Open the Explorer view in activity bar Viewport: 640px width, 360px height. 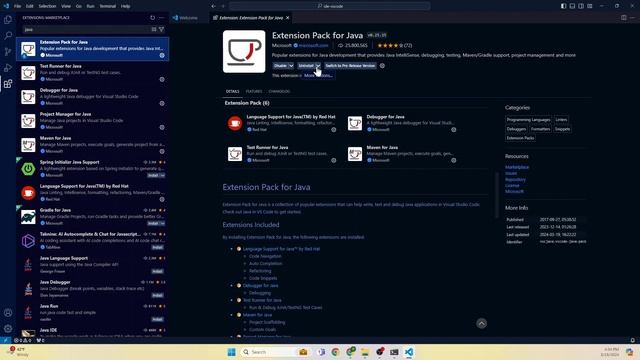coord(8,20)
